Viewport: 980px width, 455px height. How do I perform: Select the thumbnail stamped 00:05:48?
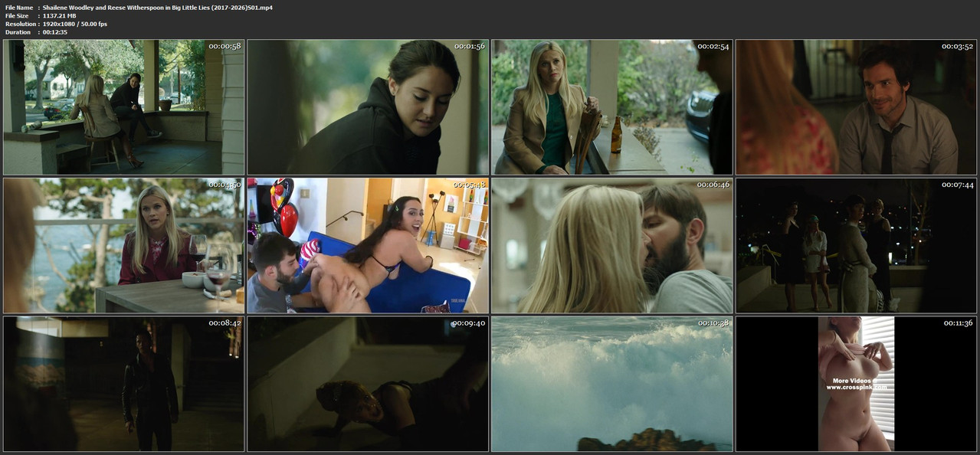(368, 246)
